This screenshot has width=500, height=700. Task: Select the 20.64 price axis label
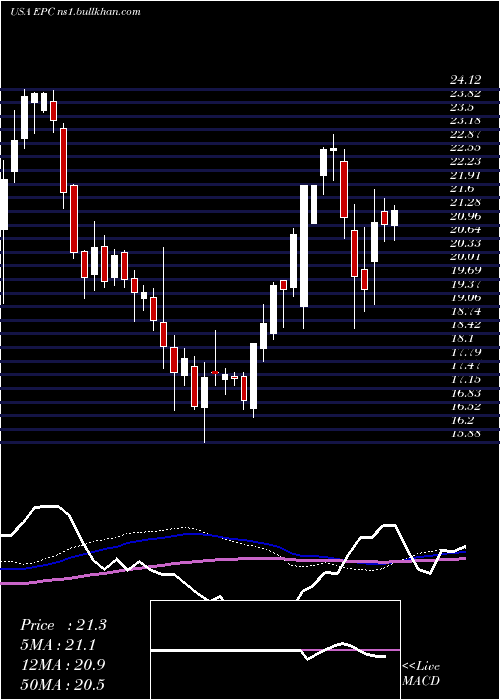pyautogui.click(x=465, y=230)
